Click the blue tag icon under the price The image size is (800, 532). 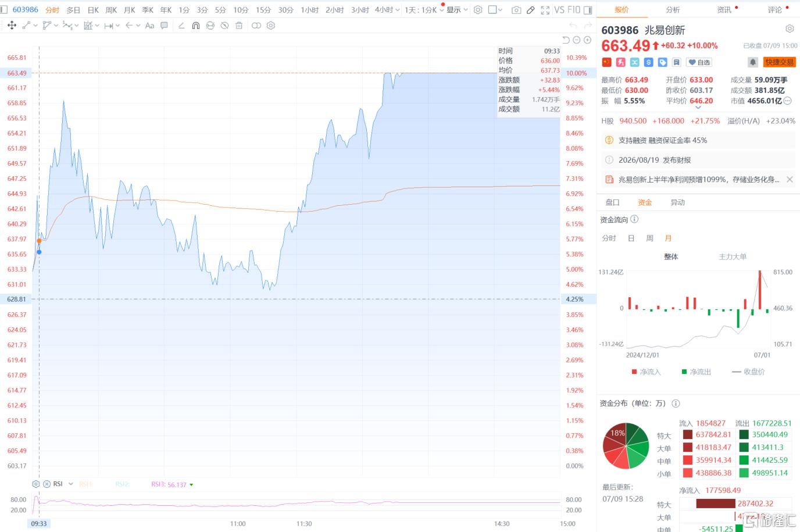662,62
